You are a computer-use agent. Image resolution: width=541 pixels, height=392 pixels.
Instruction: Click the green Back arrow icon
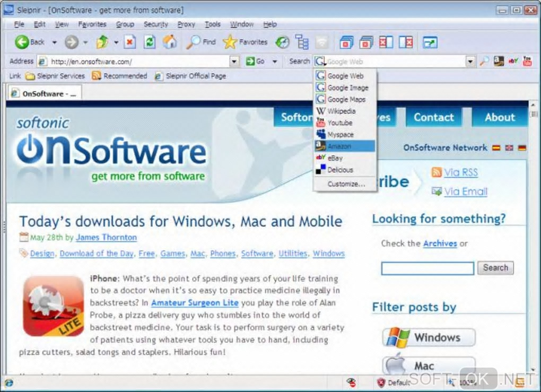(x=21, y=42)
